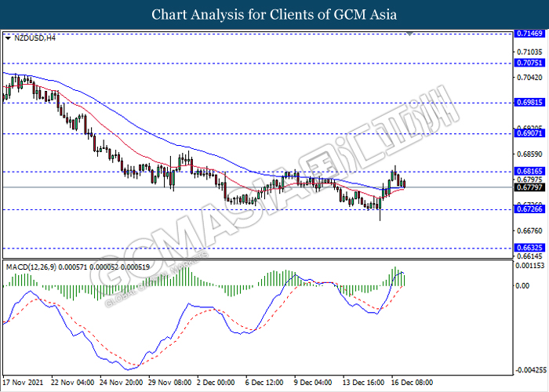
Task: Click the MACD scale value 0.001153
Action: tap(530, 266)
